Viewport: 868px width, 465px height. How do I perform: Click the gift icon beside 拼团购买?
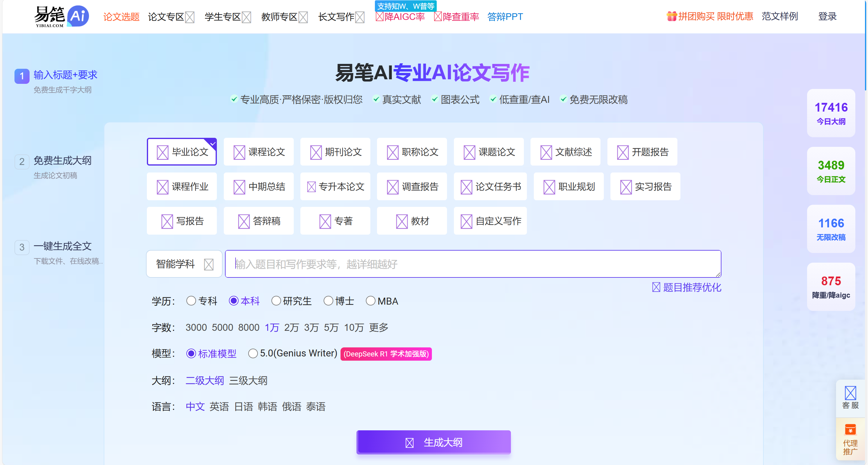coord(671,16)
